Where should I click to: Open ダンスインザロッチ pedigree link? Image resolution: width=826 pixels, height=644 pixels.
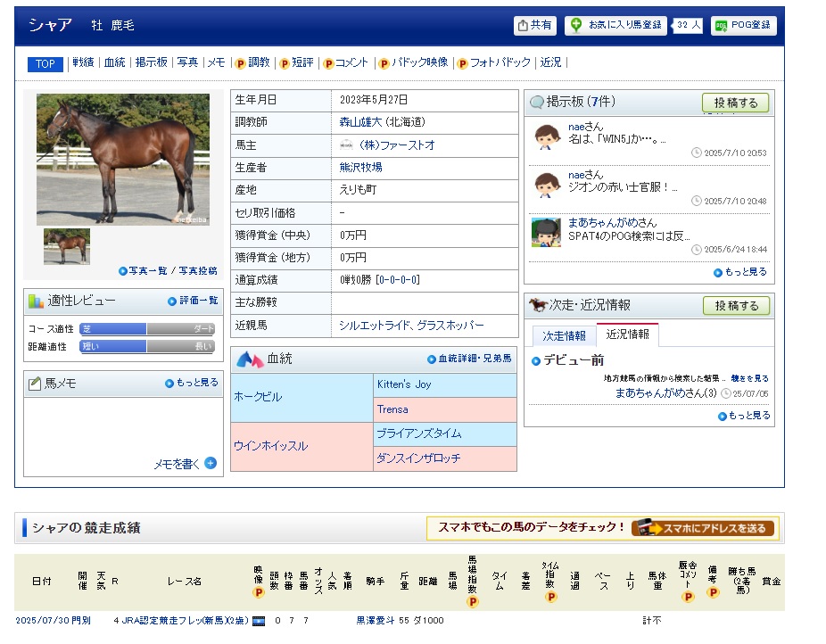418,458
